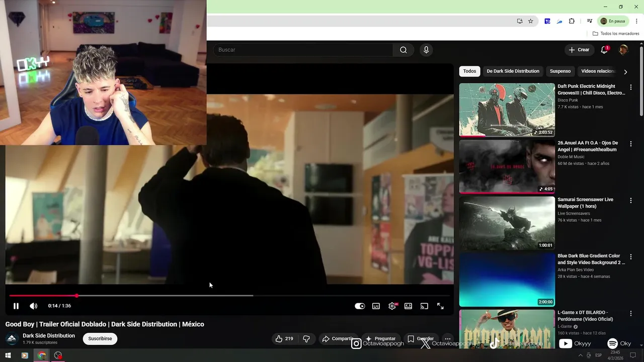644x362 pixels.
Task: Open the options menu for the Samurai Screensawer video
Action: [x=631, y=201]
